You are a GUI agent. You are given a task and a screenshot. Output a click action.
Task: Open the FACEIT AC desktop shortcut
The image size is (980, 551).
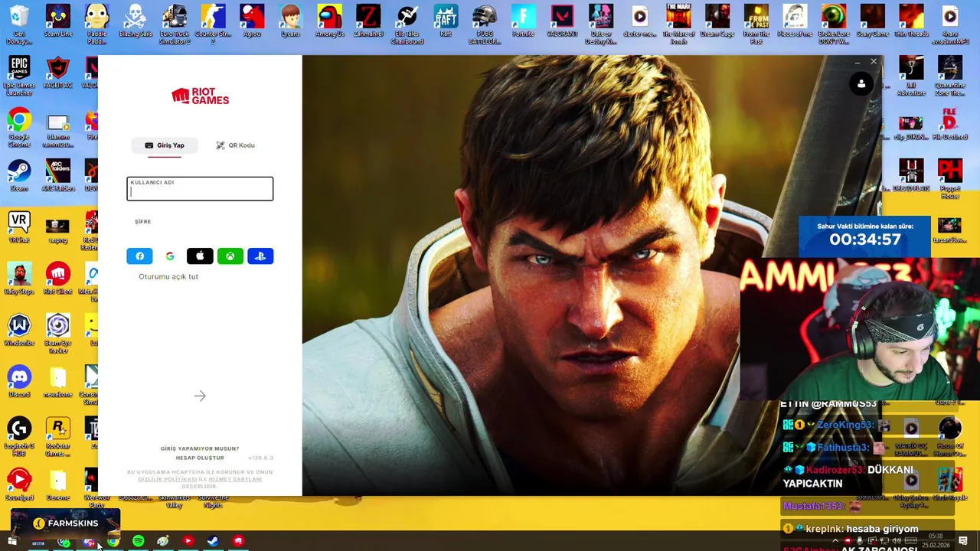tap(58, 73)
